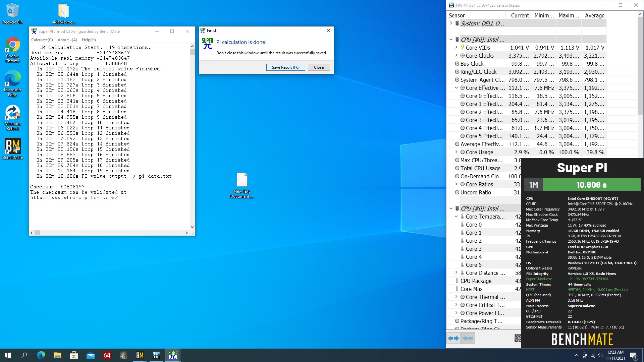The image size is (644, 362).
Task: Click the Meet Now camera icon in the tray
Action: click(585, 355)
